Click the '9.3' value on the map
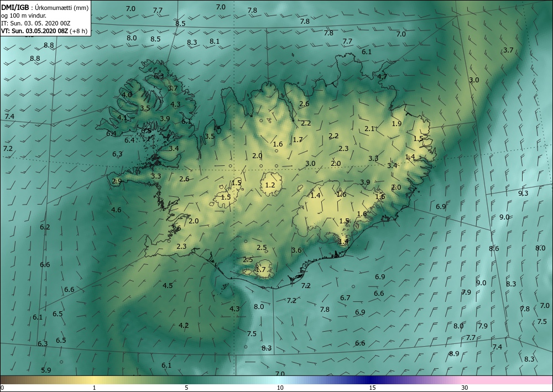The image size is (553, 392). coord(523,193)
